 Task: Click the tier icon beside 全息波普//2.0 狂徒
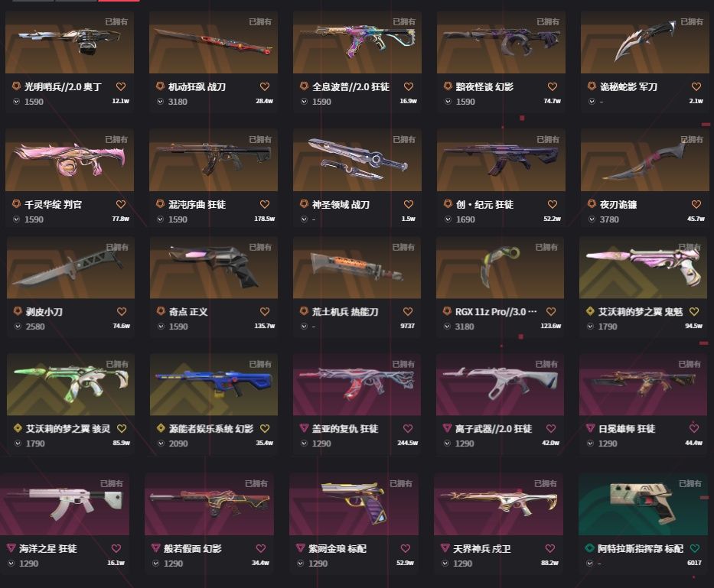[304, 86]
